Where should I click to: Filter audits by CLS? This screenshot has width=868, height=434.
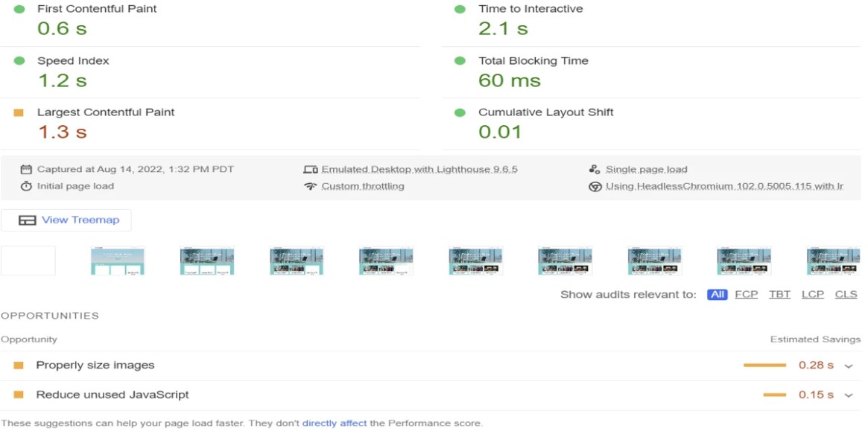pyautogui.click(x=846, y=295)
